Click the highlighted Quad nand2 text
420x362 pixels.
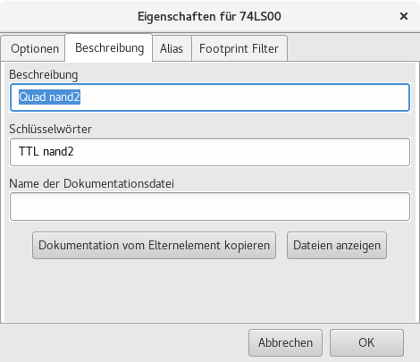point(49,97)
